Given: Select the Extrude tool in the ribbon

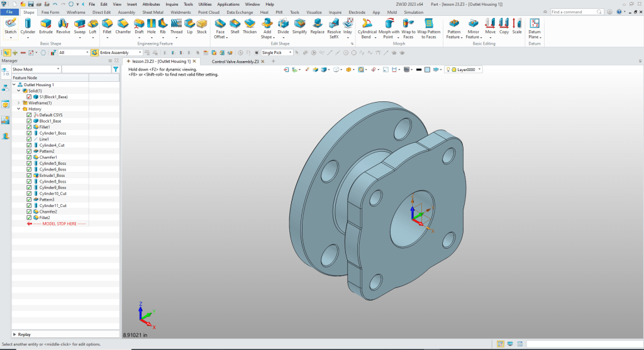Looking at the screenshot, I should tap(46, 24).
